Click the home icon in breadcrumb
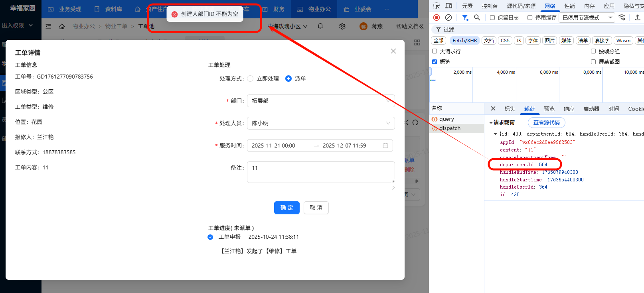The width and height of the screenshot is (644, 293). pos(62,26)
